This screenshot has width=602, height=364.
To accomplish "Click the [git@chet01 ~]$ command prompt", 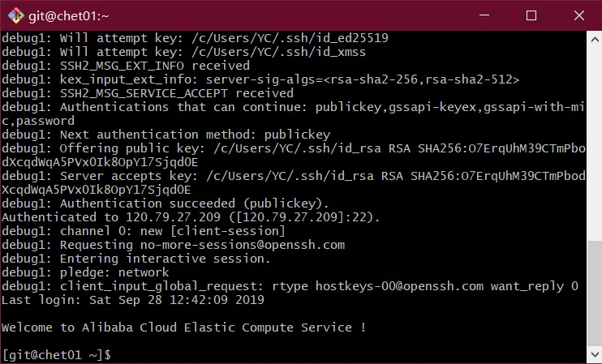I will pyautogui.click(x=57, y=354).
